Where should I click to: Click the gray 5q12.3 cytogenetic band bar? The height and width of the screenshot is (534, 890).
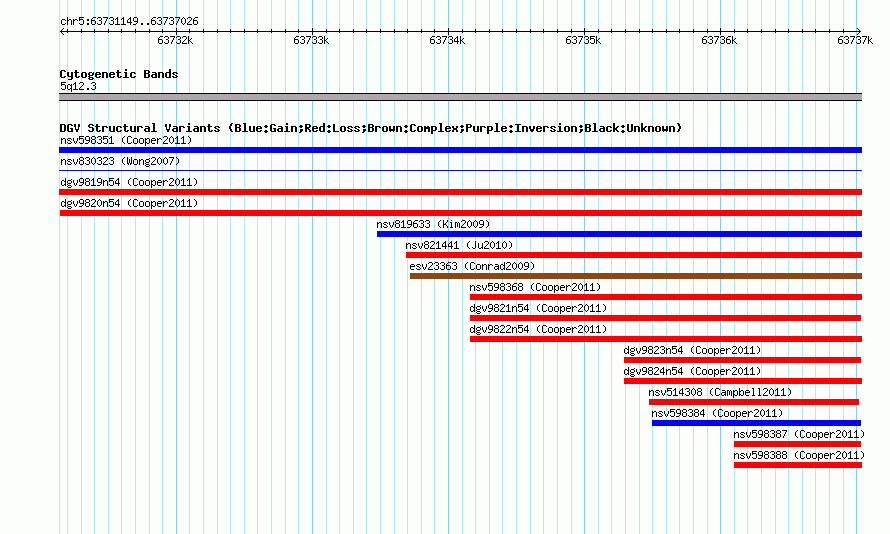click(460, 97)
